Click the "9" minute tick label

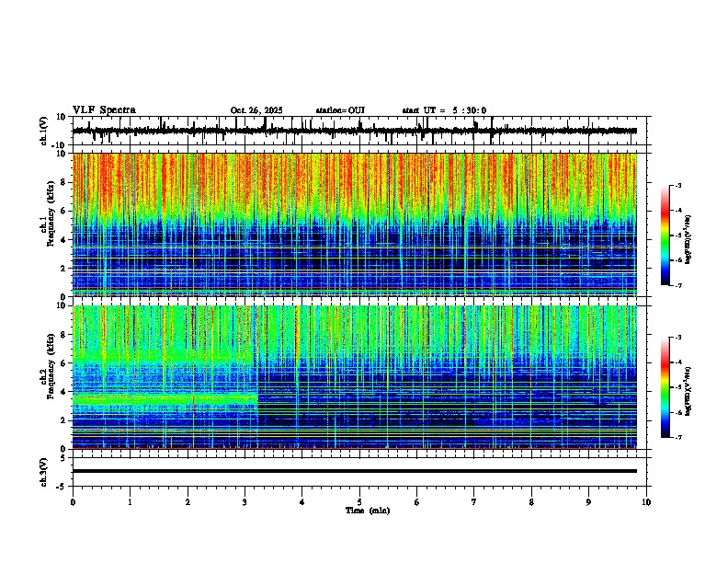[x=588, y=502]
